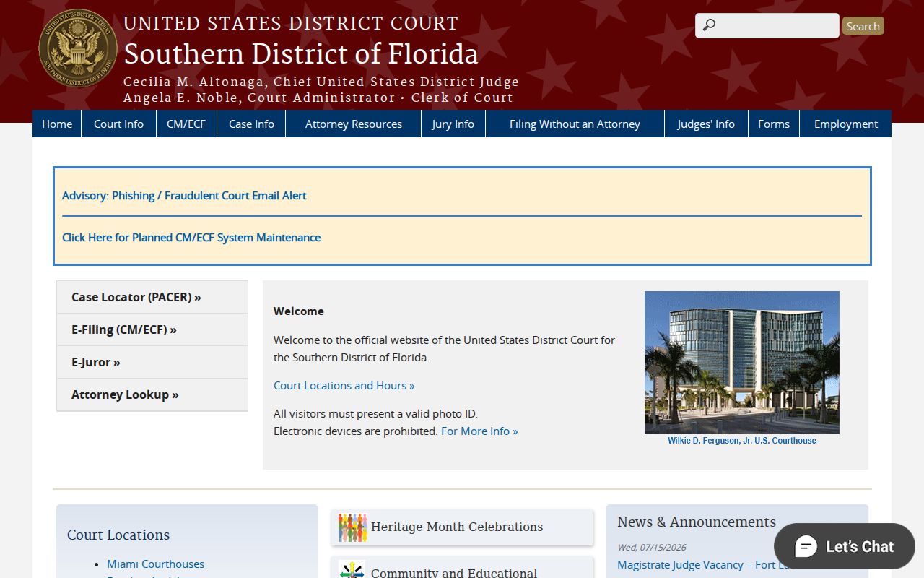Click the Wilkie D. Ferguson, Jr. U.S. Courthouse caption
The height and width of the screenshot is (578, 924).
(742, 441)
